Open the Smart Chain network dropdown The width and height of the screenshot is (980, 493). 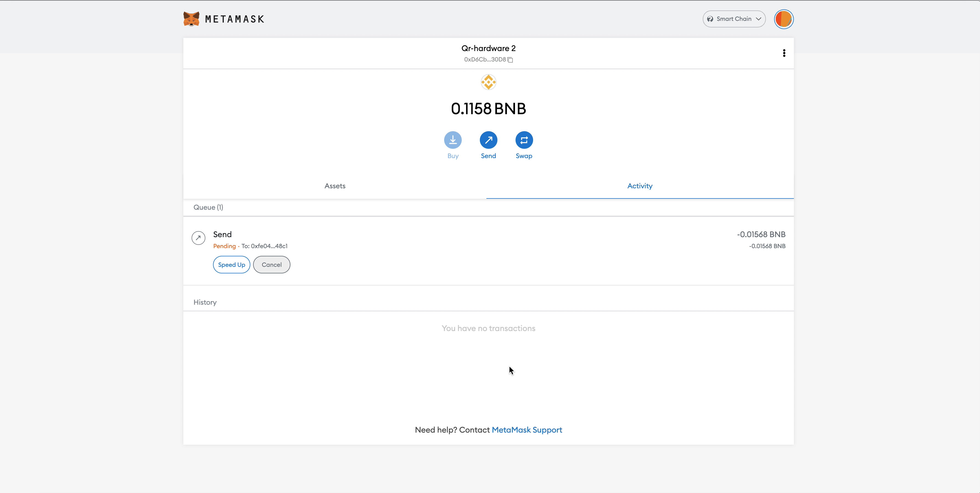click(733, 19)
